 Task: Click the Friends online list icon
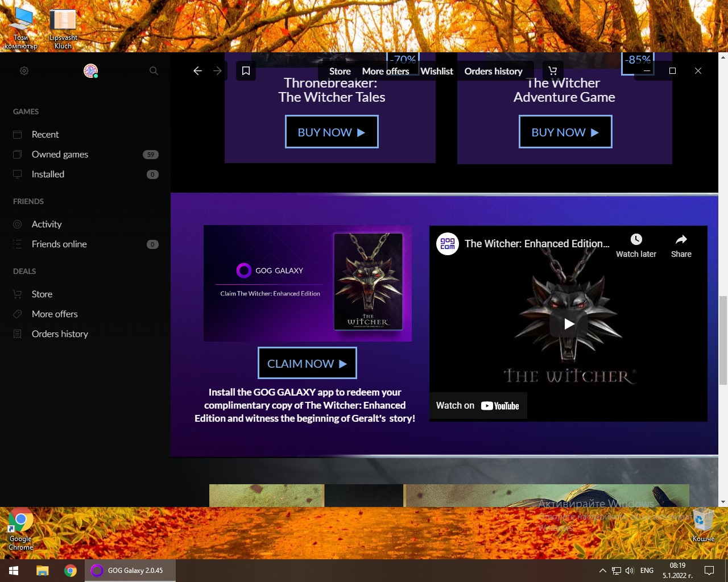(18, 244)
